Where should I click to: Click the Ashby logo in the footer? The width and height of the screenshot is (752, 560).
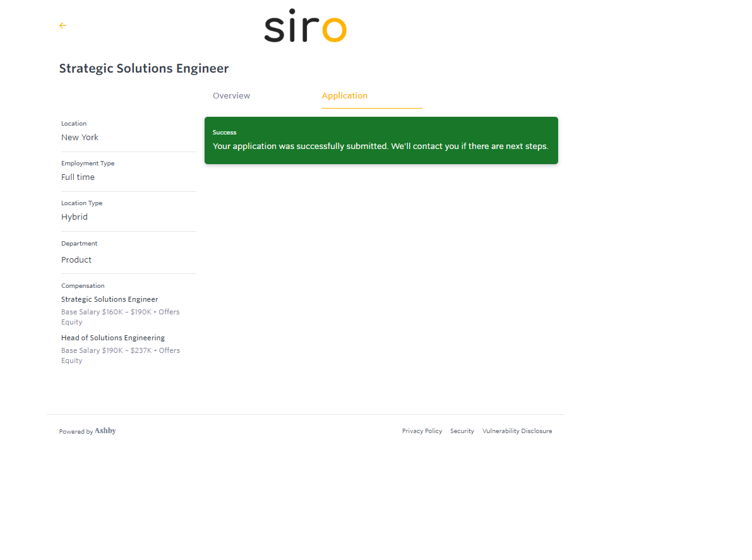click(105, 431)
